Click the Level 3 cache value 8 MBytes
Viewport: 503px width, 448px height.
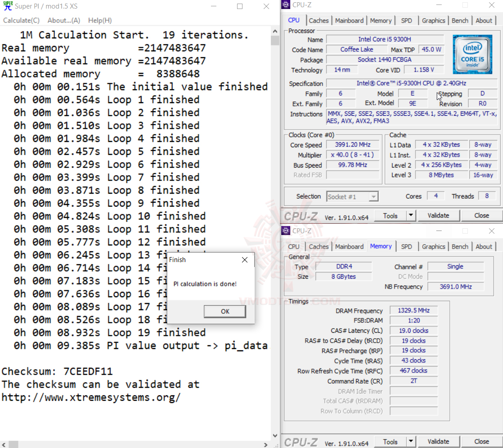[x=441, y=175]
